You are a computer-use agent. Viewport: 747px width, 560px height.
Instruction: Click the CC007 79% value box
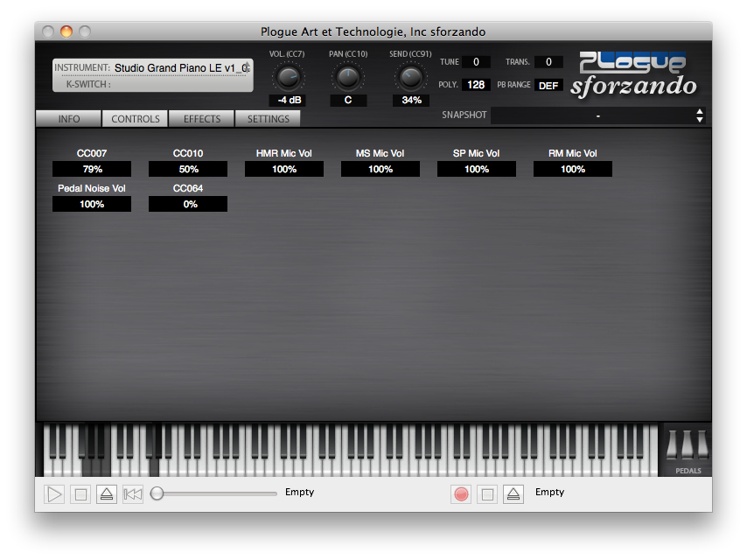click(92, 169)
